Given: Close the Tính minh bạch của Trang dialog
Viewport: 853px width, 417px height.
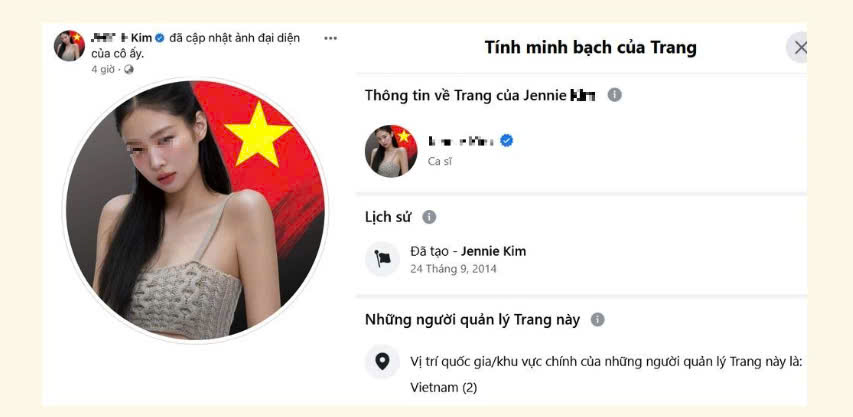Looking at the screenshot, I should coord(798,48).
